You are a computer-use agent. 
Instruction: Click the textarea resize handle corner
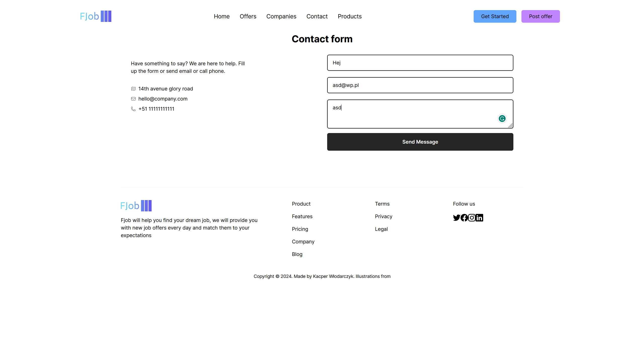(x=511, y=126)
